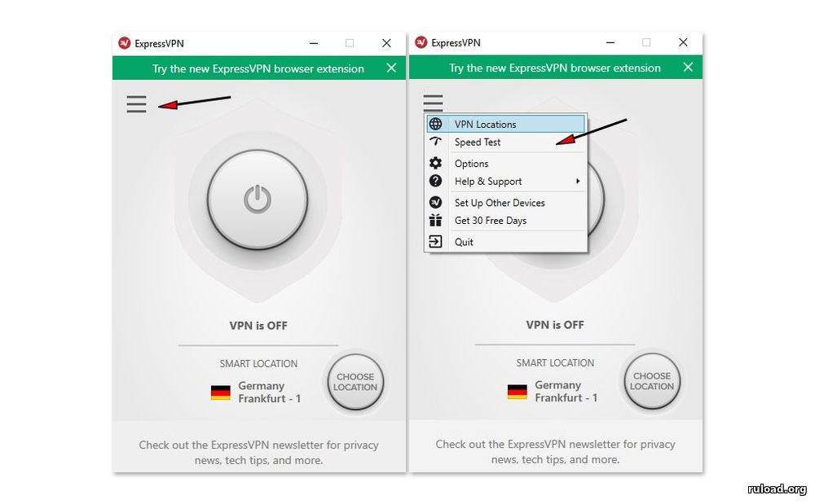Image resolution: width=815 pixels, height=504 pixels.
Task: Click the "VPN is OFF" status in the right window
Action: [554, 324]
